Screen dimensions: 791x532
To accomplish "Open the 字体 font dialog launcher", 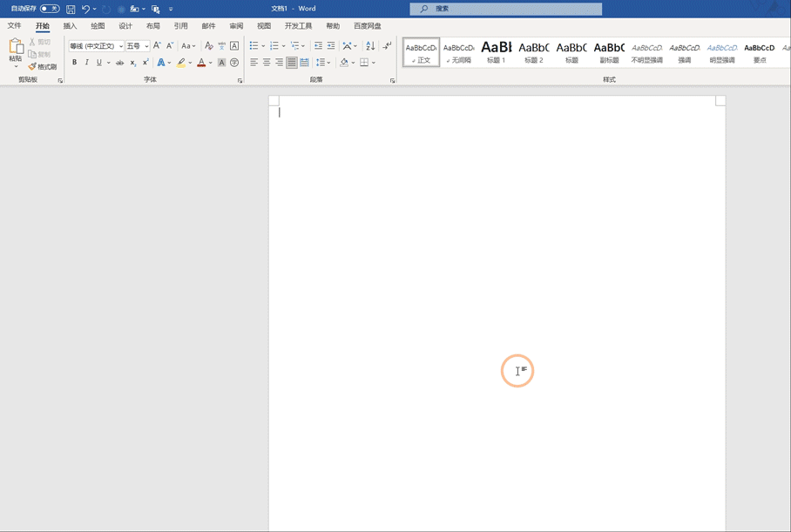I will click(240, 80).
